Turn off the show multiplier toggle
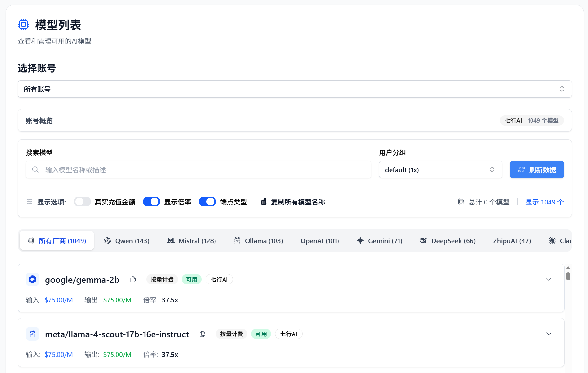Viewport: 588px width, 373px height. [152, 202]
